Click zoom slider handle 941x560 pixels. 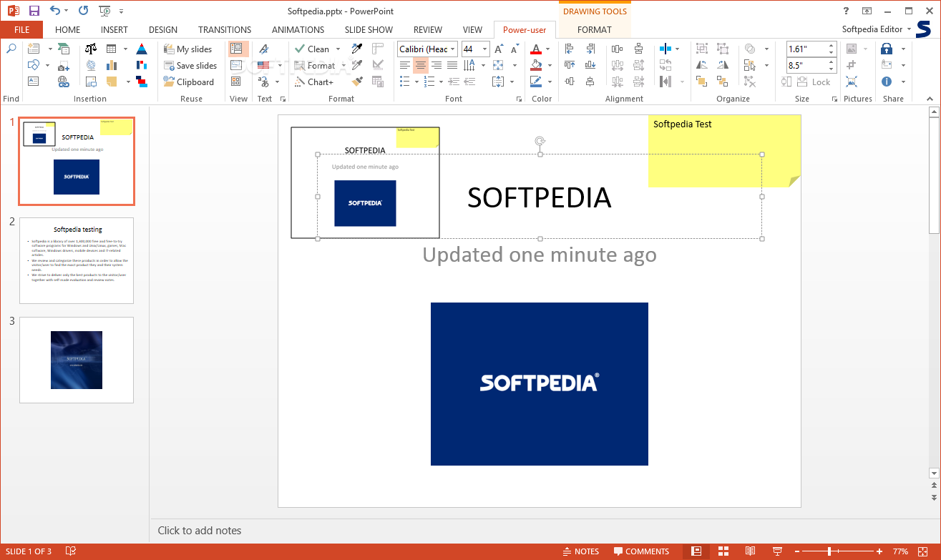point(829,551)
